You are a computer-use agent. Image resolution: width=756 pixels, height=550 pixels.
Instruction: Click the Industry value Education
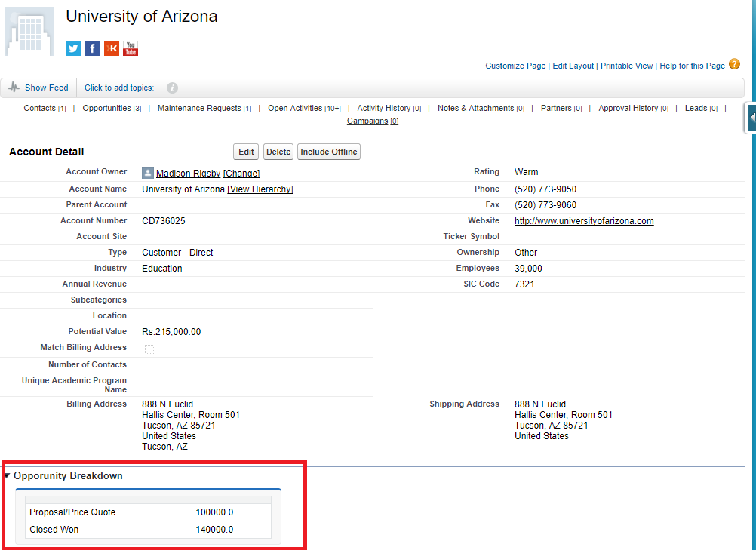coord(162,269)
